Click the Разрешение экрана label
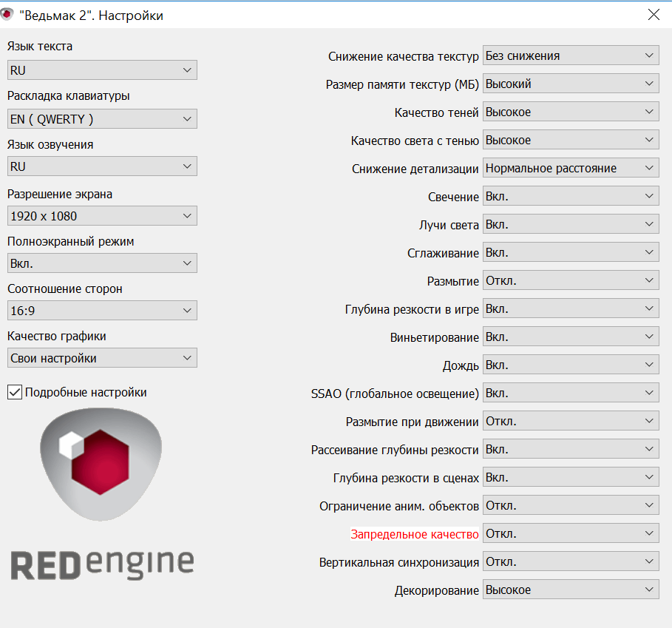Viewport: 672px width, 628px height. [x=60, y=195]
